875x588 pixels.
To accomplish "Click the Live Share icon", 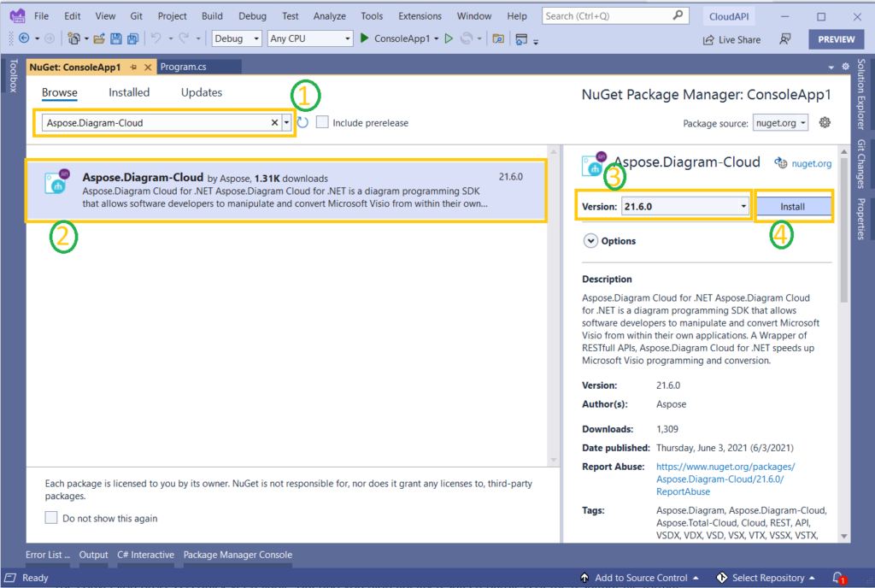I will 708,39.
